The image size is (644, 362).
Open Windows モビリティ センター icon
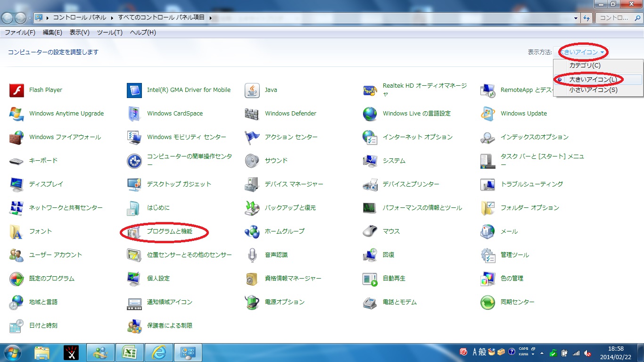coord(134,137)
